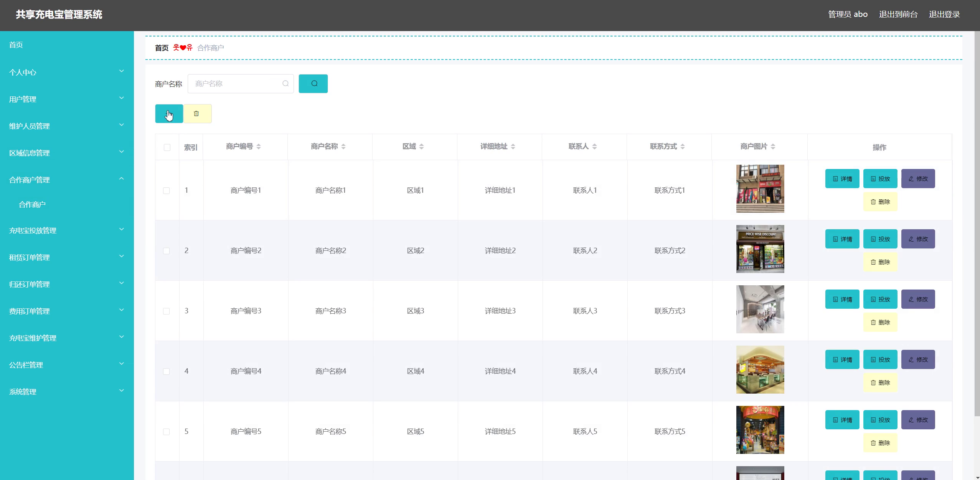This screenshot has height=480, width=980.
Task: Check the checkbox for row 1
Action: coord(166,190)
